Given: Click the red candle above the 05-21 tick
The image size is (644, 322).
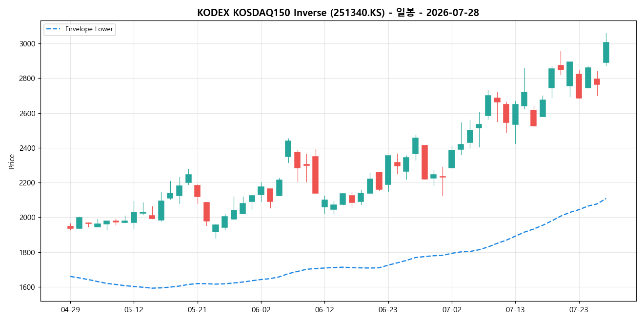Looking at the screenshot, I should tap(197, 191).
